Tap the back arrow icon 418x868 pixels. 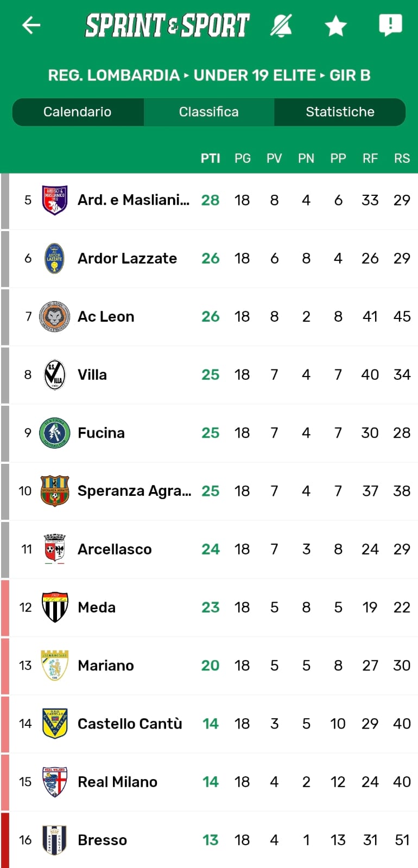coord(31,25)
